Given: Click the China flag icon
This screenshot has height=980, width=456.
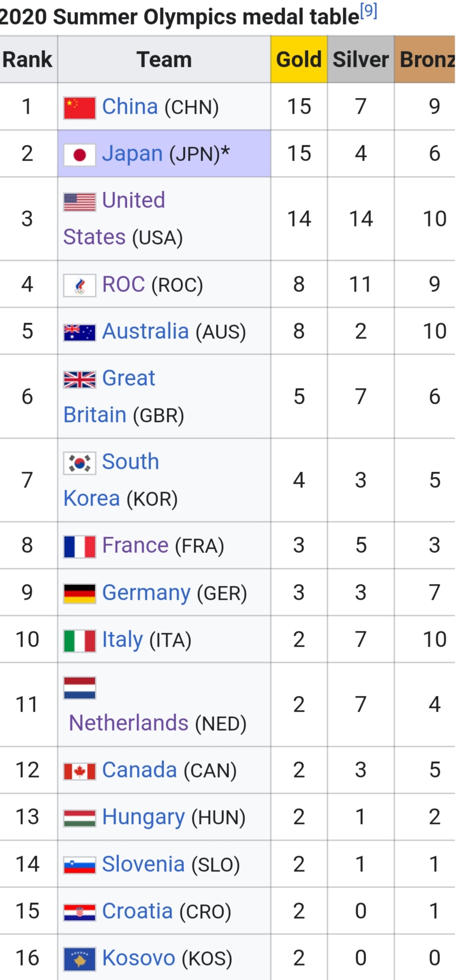Looking at the screenshot, I should (x=79, y=108).
